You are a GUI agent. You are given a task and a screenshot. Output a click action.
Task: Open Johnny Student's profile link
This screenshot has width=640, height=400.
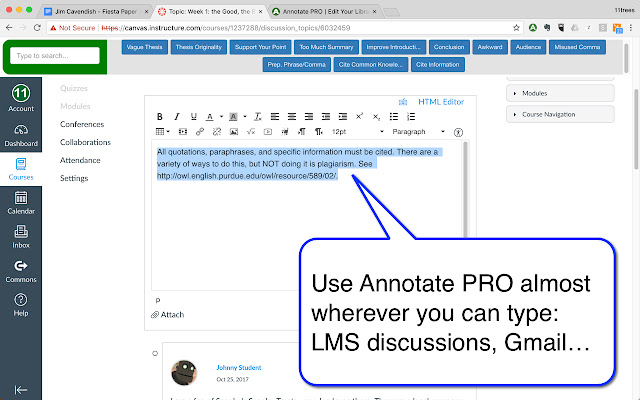(x=239, y=367)
